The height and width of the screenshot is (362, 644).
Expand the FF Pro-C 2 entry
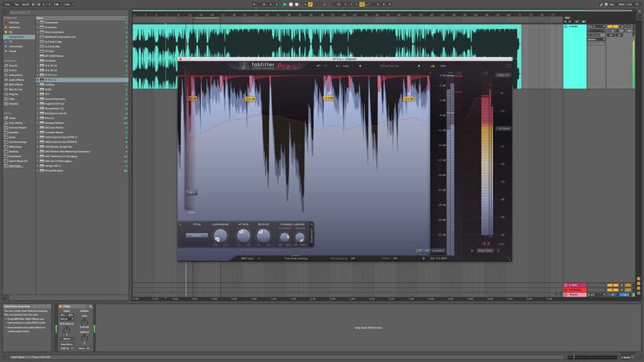38,75
